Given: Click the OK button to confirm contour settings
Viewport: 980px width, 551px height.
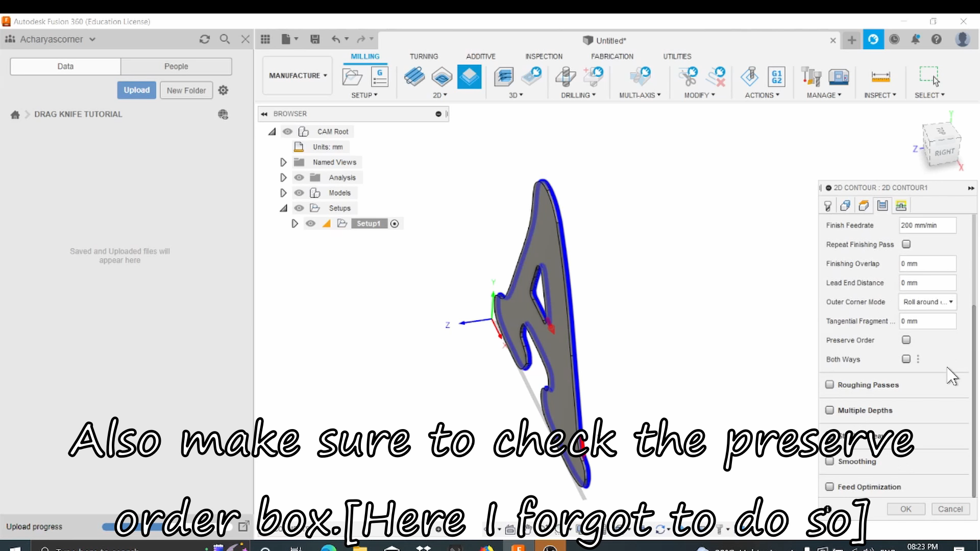Looking at the screenshot, I should point(906,509).
